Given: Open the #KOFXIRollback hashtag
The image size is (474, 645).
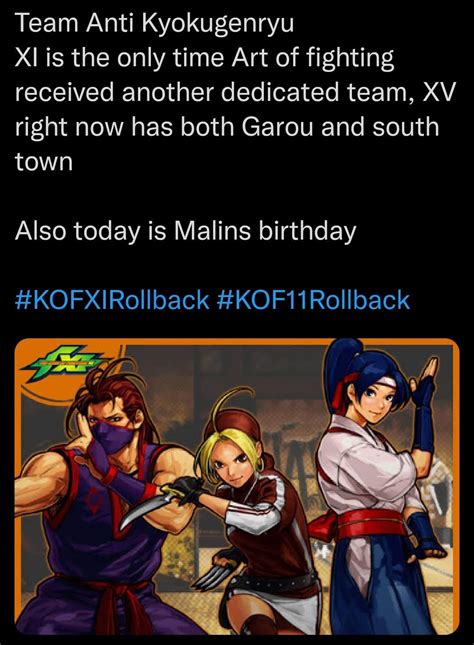Looking at the screenshot, I should point(112,299).
